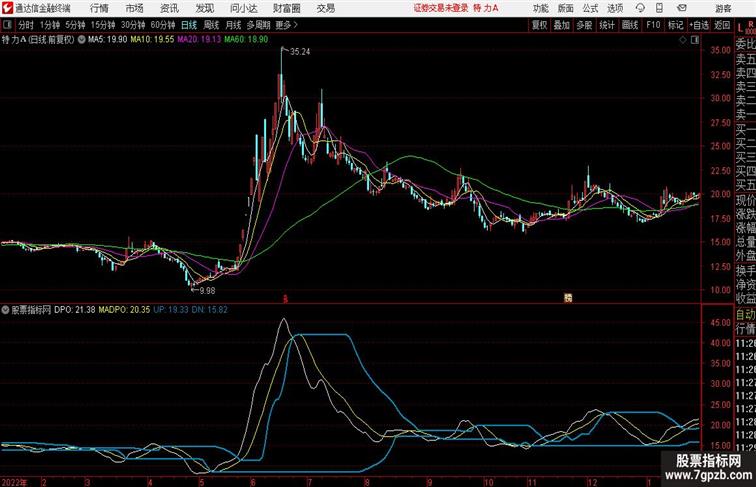The width and height of the screenshot is (756, 487).
Task: Click the MA5: 19.90 label
Action: click(x=108, y=40)
